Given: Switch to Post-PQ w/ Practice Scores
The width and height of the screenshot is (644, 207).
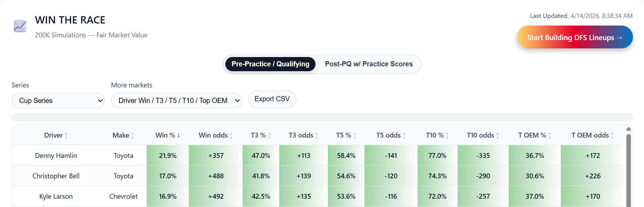Looking at the screenshot, I should point(369,64).
